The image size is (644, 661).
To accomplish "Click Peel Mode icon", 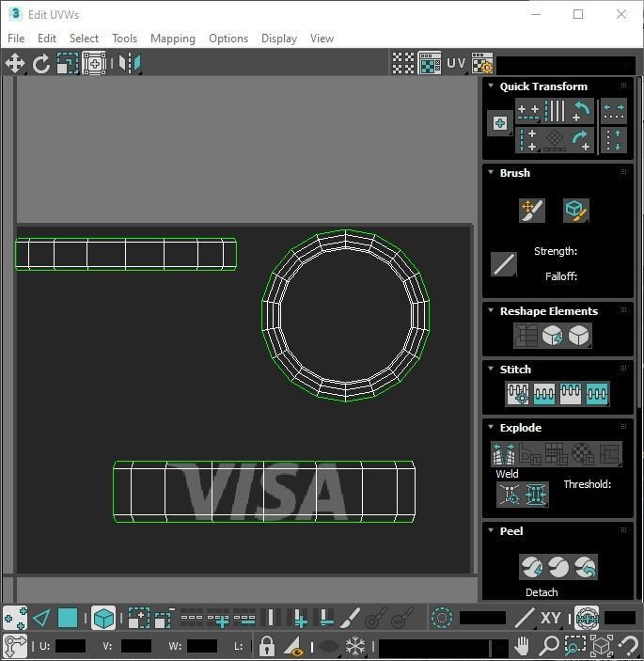I will 558,567.
